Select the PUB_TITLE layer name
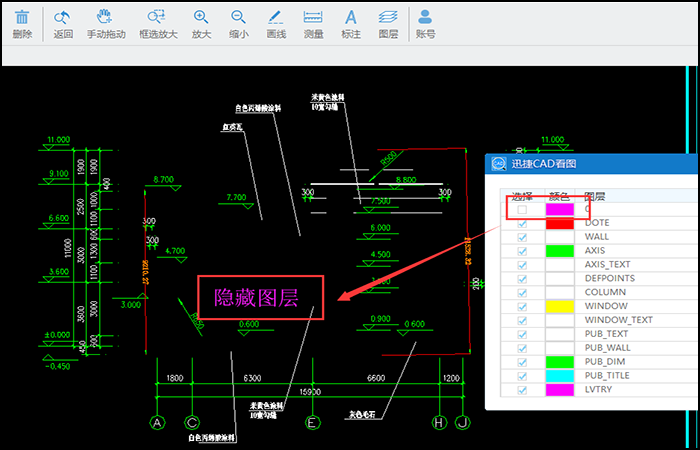 point(607,375)
